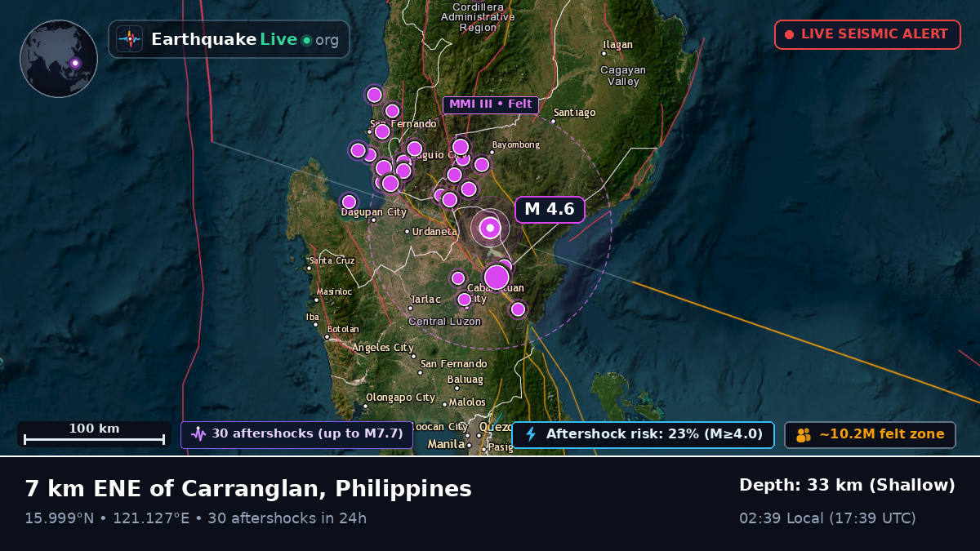Click the people icon in the felt zone badge
The height and width of the screenshot is (551, 980).
804,434
